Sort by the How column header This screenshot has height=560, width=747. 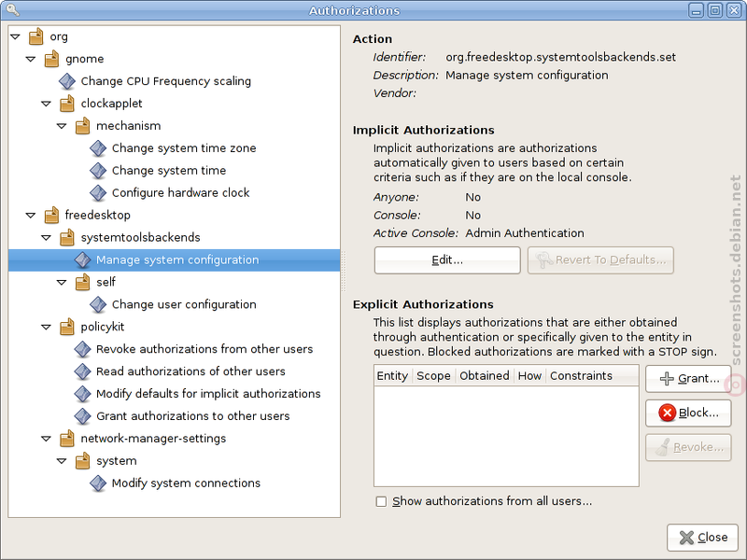529,376
